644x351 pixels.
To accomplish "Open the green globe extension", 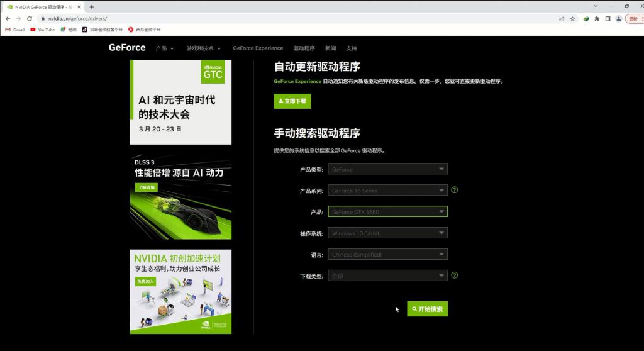I will (x=586, y=19).
